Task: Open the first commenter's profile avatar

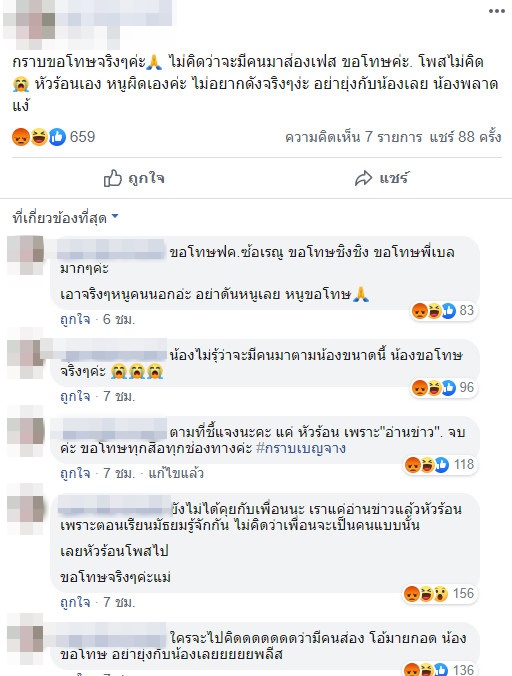Action: click(25, 255)
